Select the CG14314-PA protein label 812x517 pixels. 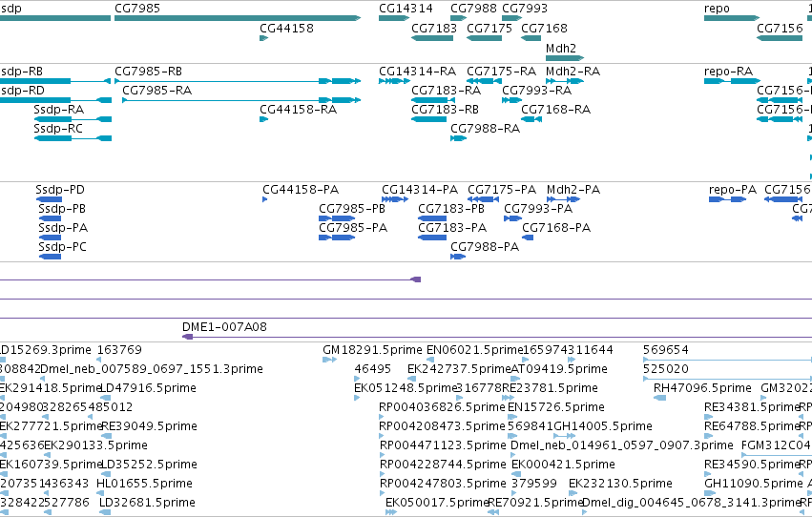pos(420,190)
